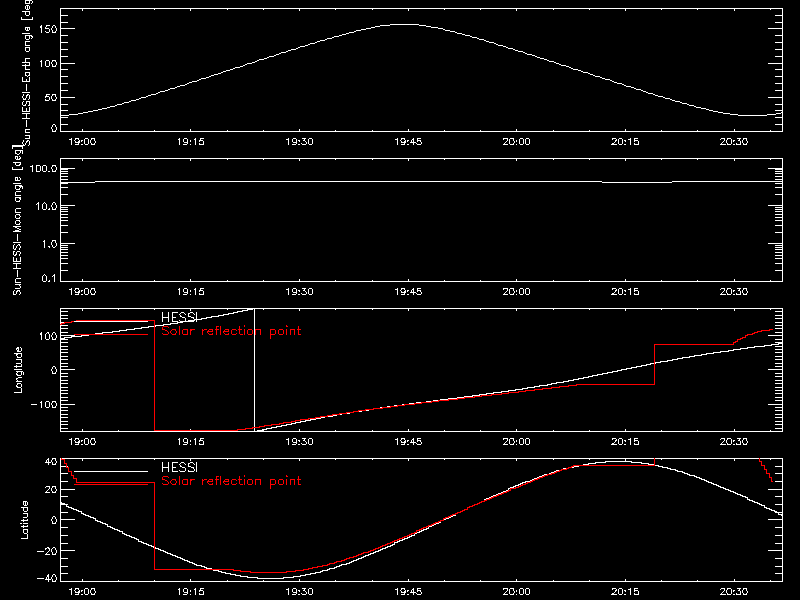
Task: Click the HESSI legend label in Latitude plot
Action: 179,467
